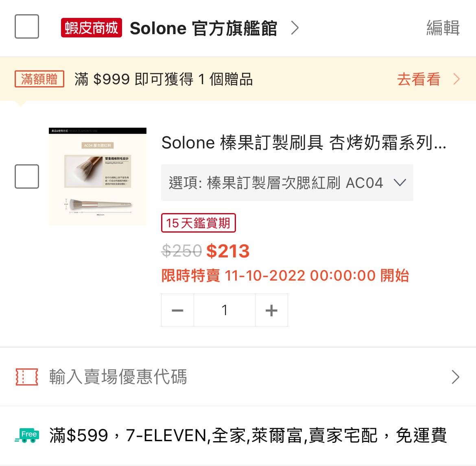This screenshot has width=476, height=466.
Task: Click the 編輯 edit link
Action: pyautogui.click(x=443, y=28)
